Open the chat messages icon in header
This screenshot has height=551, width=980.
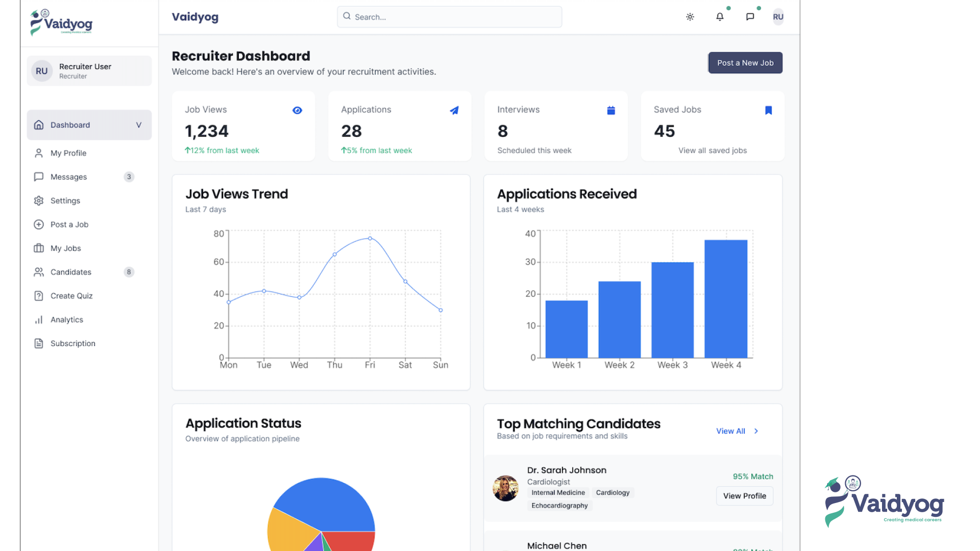click(x=750, y=17)
